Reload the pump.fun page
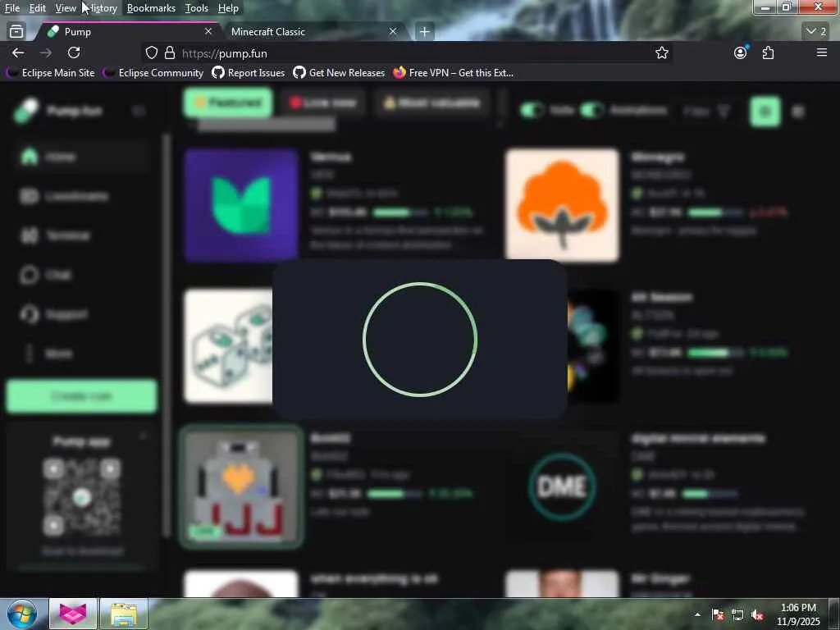Viewport: 840px width, 630px height. coord(74,52)
